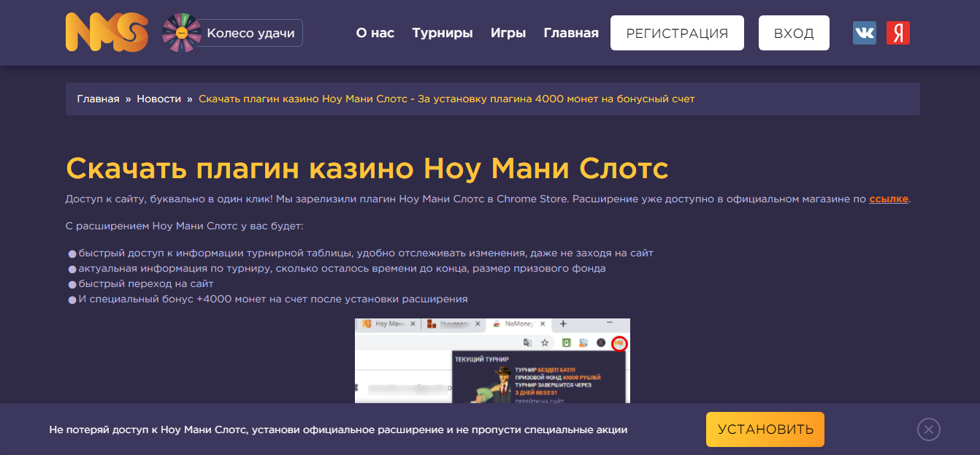
Task: Open the plugin screenshot image
Action: tap(492, 361)
